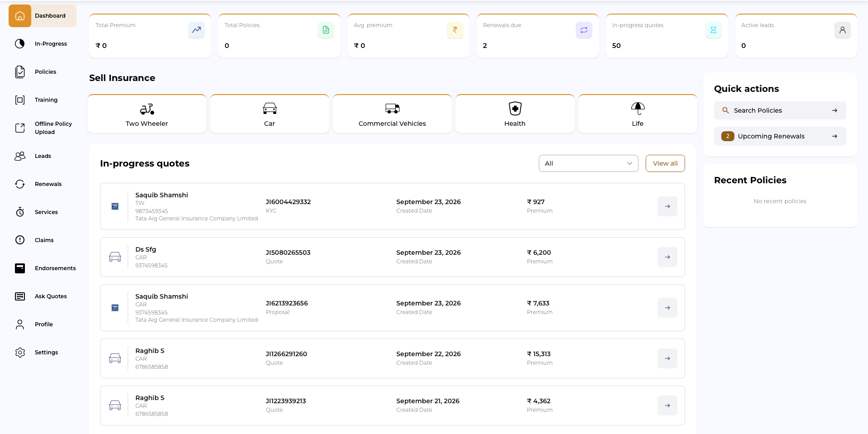Image resolution: width=868 pixels, height=434 pixels.
Task: Click the Tata AIG logo on TW quote
Action: [115, 206]
